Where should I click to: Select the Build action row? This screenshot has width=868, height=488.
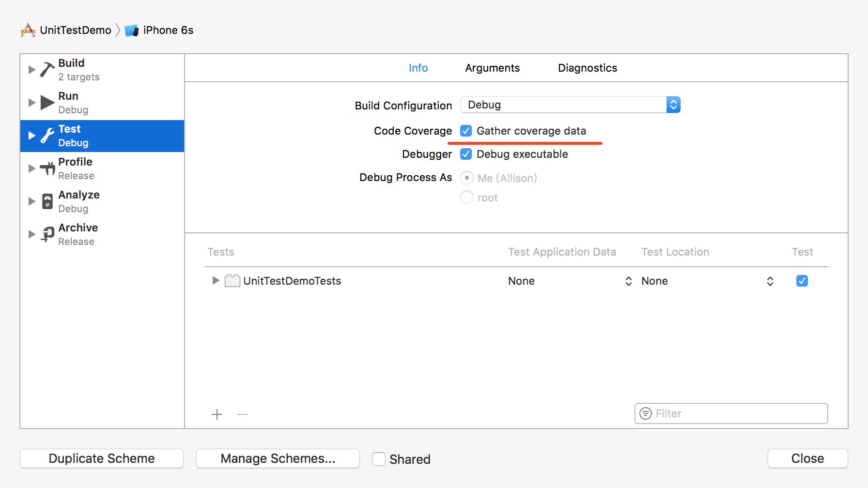pyautogui.click(x=102, y=70)
